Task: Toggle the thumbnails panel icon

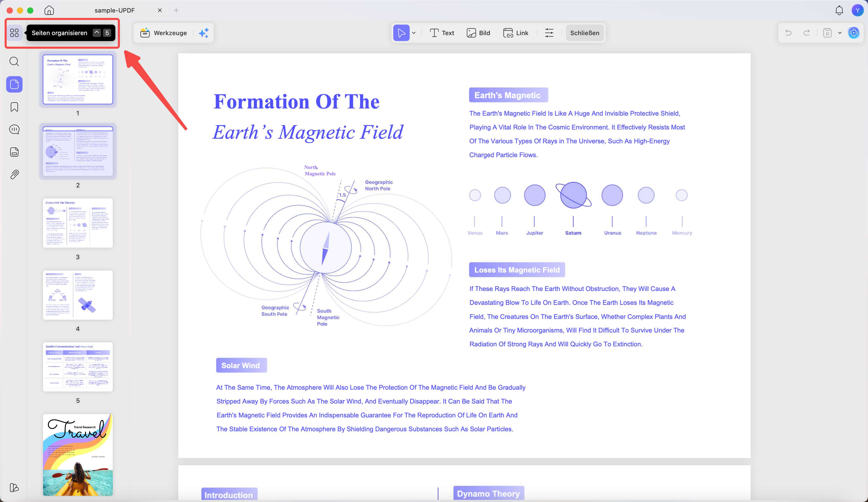Action: pos(14,84)
